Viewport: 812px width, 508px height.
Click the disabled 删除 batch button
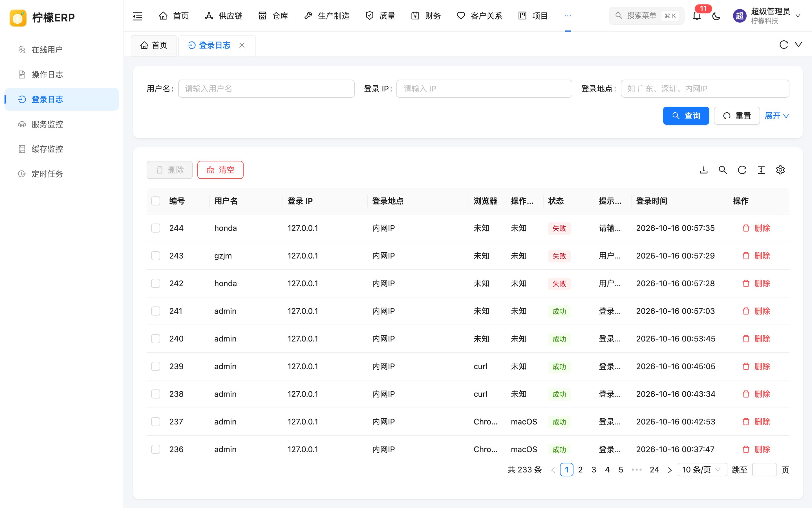[x=169, y=170]
